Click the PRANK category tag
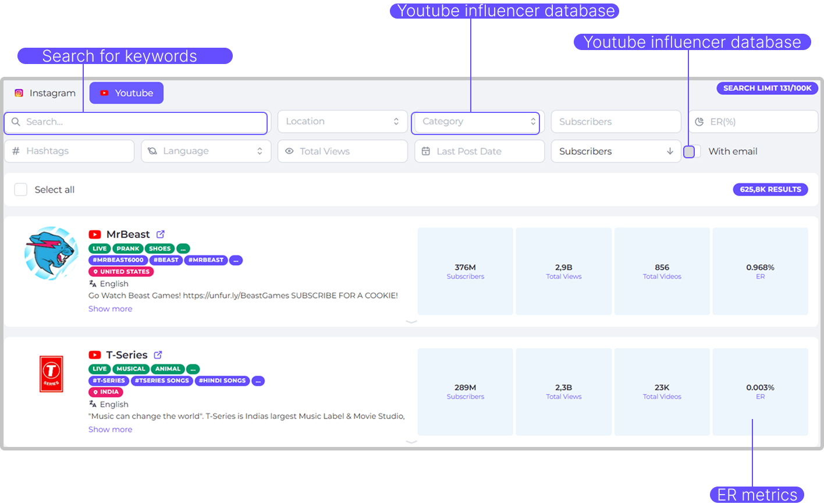This screenshot has width=824, height=504. (127, 249)
